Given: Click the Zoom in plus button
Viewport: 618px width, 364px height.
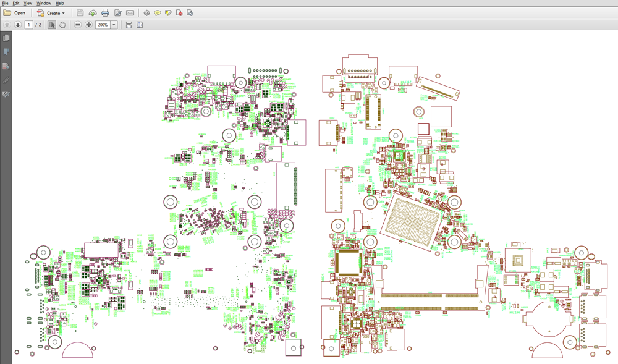Looking at the screenshot, I should pyautogui.click(x=88, y=25).
